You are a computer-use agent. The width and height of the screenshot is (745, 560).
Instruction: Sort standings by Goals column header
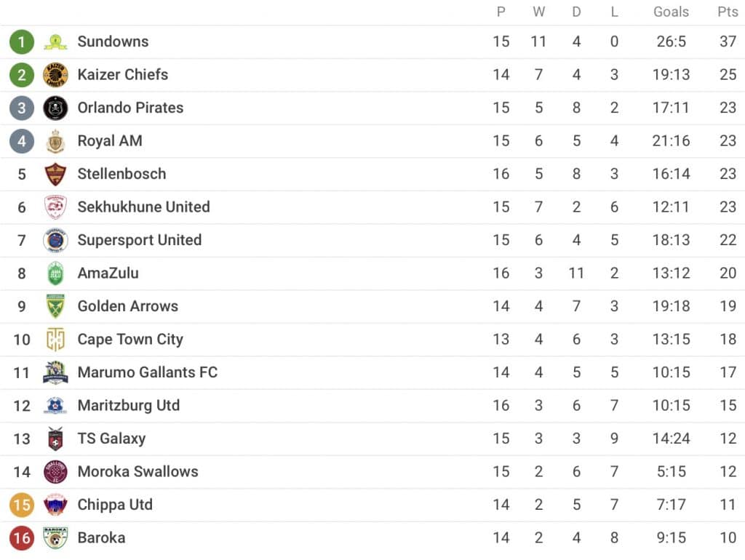pos(671,12)
